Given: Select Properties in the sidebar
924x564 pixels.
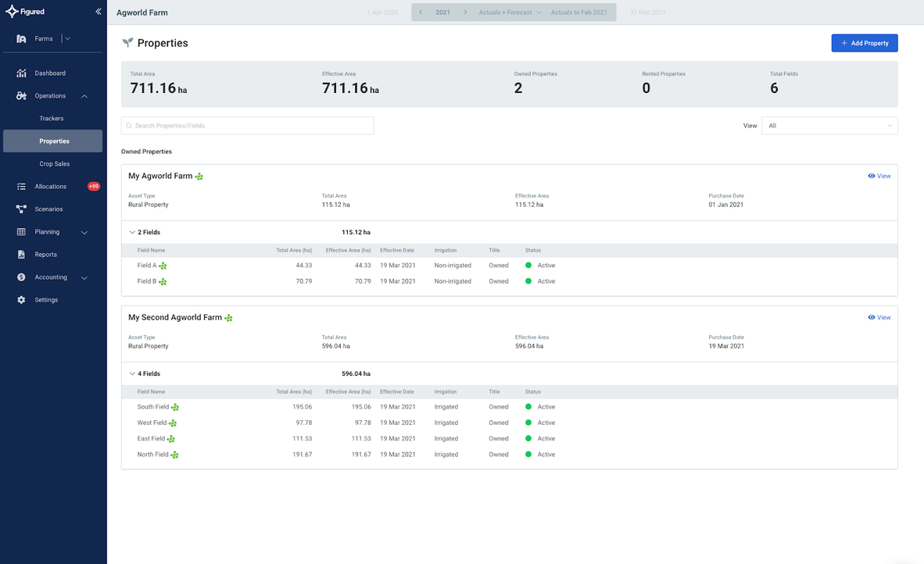Looking at the screenshot, I should pyautogui.click(x=53, y=141).
